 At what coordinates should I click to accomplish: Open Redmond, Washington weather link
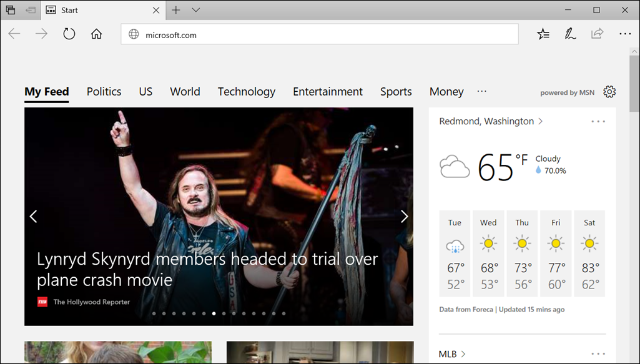click(x=486, y=121)
